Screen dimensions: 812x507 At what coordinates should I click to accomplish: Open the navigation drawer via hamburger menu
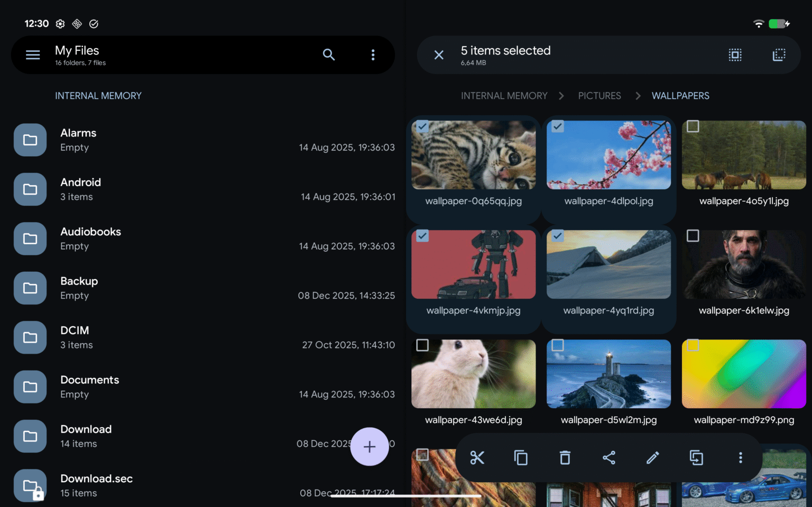[33, 54]
